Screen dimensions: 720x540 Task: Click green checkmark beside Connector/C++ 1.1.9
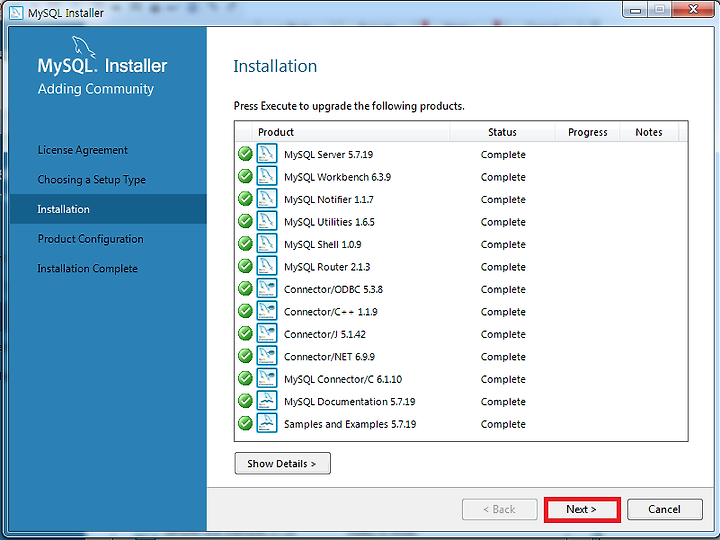245,311
